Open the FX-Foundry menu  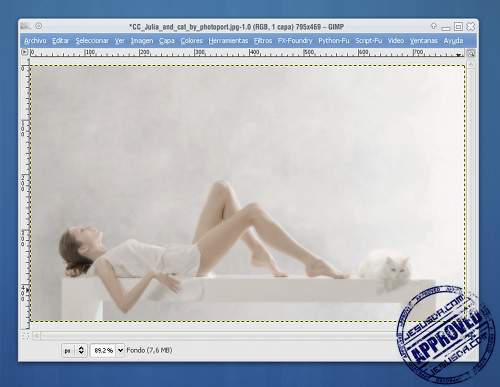[x=295, y=41]
